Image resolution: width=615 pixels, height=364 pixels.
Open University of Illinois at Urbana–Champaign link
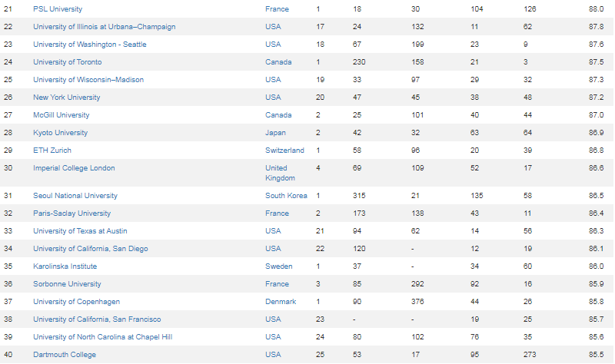click(105, 27)
